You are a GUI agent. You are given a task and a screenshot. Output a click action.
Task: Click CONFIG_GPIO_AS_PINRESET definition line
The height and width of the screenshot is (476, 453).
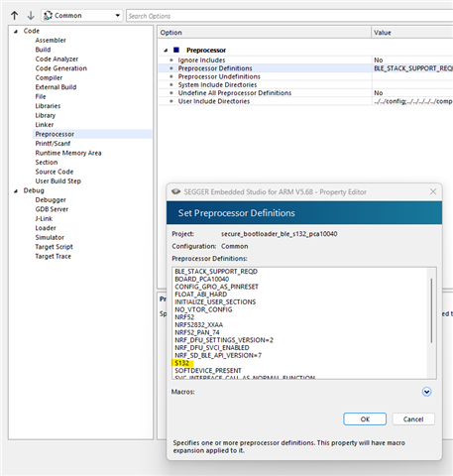[216, 287]
